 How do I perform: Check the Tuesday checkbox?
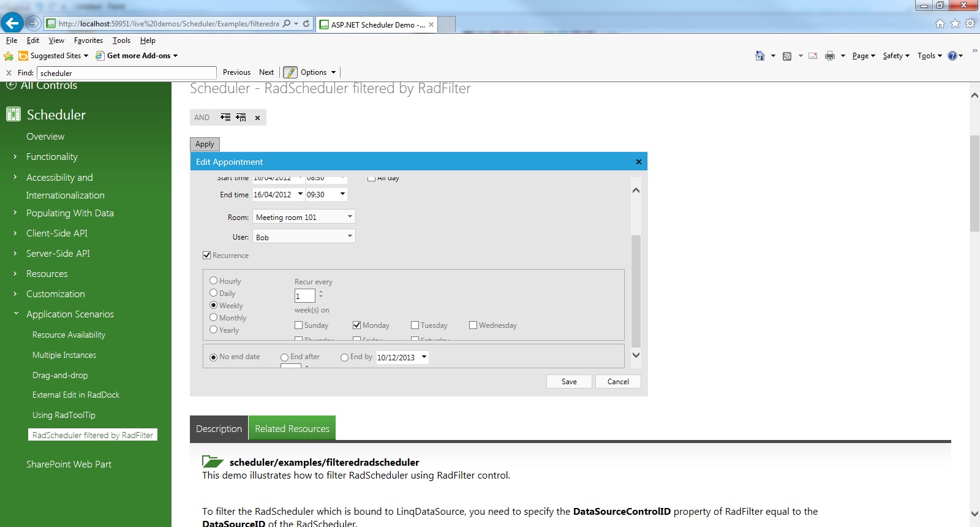[415, 325]
